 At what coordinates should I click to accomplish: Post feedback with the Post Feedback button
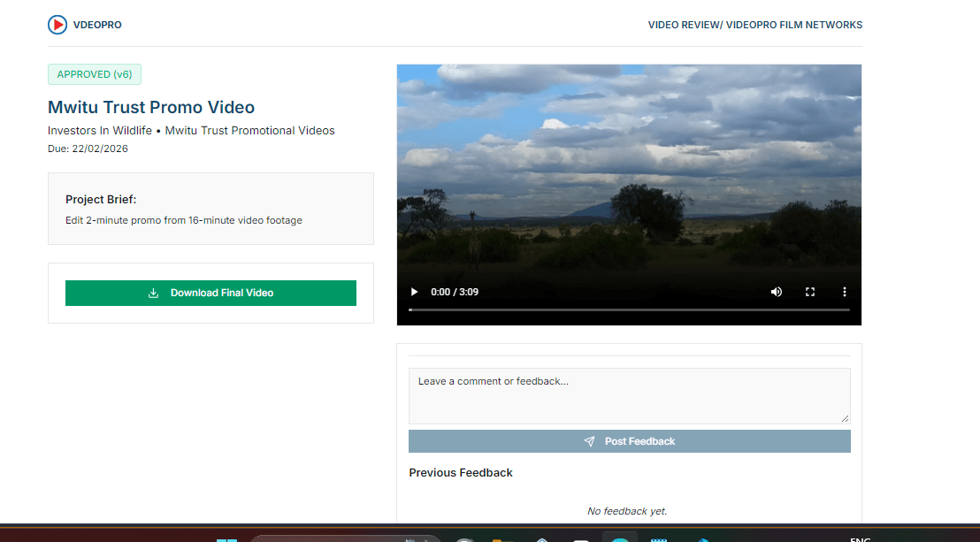(x=630, y=441)
